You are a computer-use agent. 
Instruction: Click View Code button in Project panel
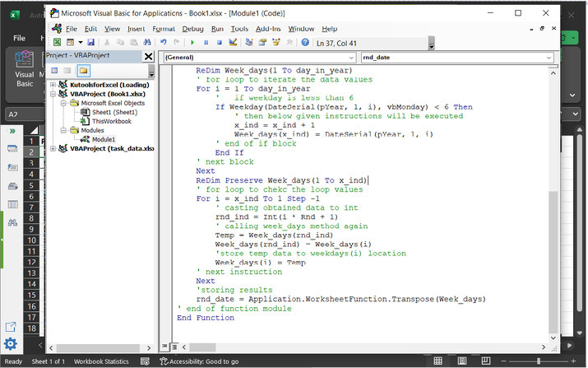click(x=53, y=70)
